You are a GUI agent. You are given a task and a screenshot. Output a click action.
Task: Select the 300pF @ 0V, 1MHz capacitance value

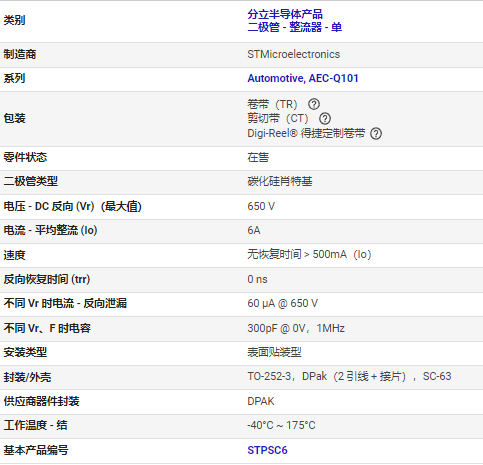pos(296,329)
